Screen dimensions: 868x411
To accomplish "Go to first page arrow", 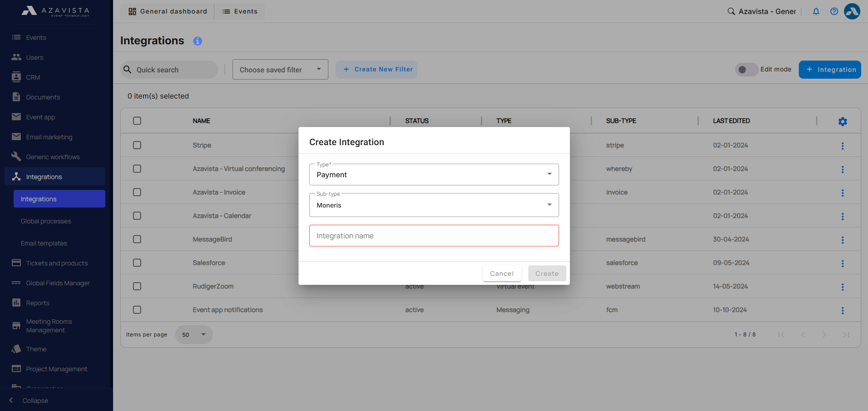I will (x=781, y=335).
